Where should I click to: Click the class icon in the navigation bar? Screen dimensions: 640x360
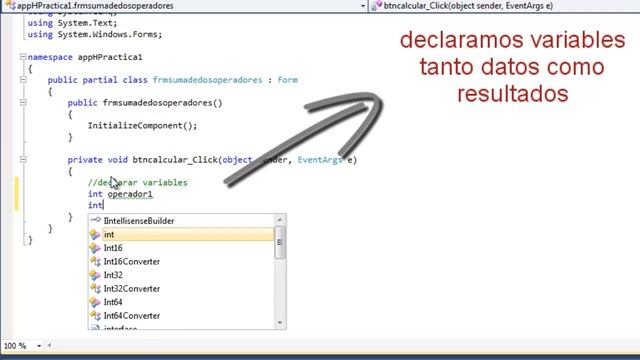pos(10,6)
